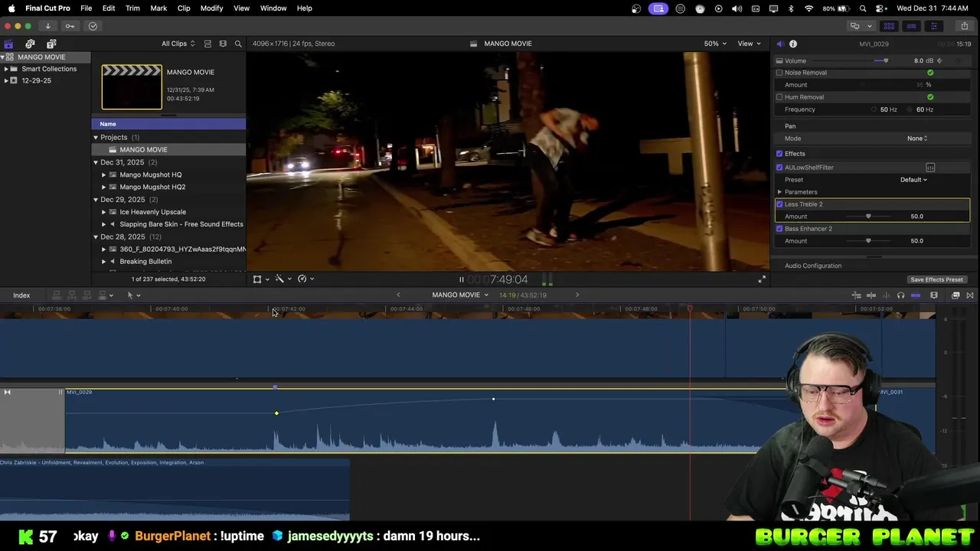The width and height of the screenshot is (980, 551).
Task: Toggle the inspector panel visibility button
Action: [x=933, y=26]
